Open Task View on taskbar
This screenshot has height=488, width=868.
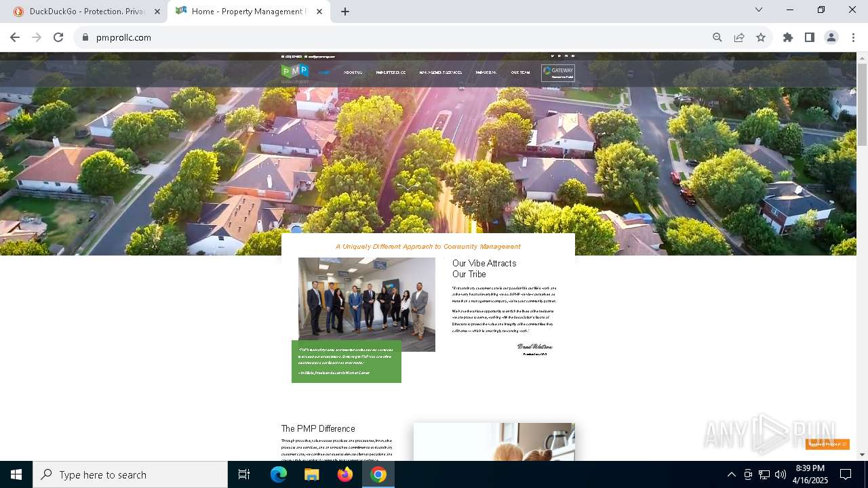[244, 474]
